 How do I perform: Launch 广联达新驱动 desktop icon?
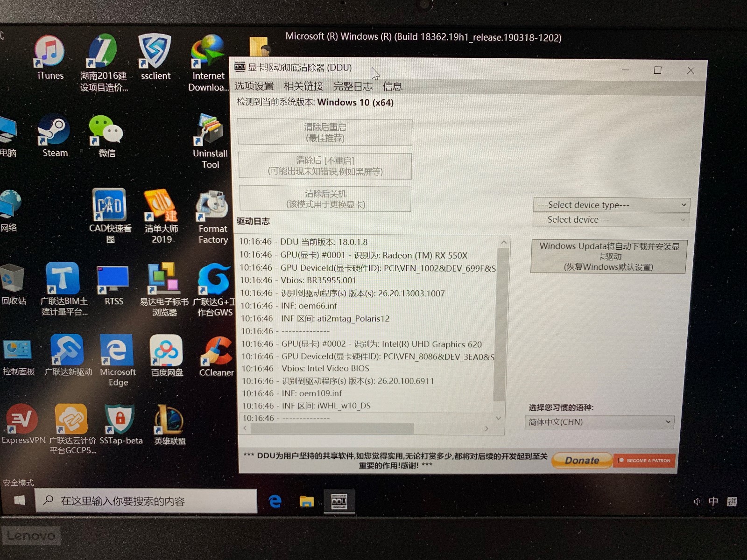68,356
